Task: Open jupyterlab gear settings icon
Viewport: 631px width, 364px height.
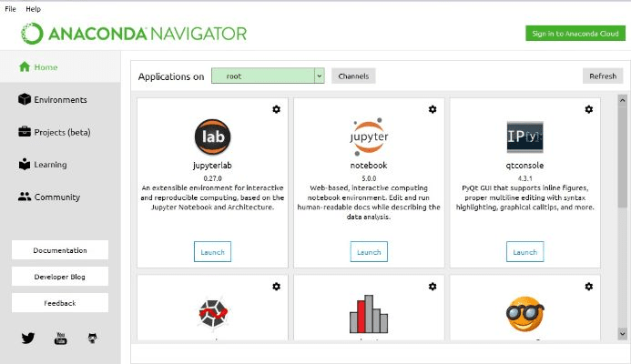Action: [276, 109]
